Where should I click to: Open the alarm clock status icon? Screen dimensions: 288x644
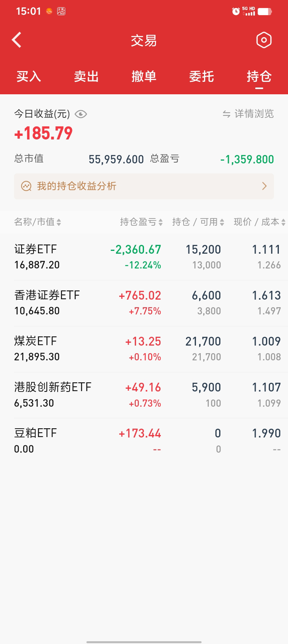point(236,11)
